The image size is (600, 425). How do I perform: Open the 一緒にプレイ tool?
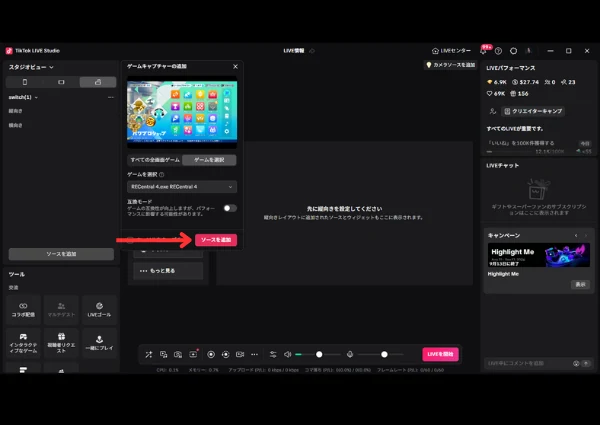click(99, 343)
